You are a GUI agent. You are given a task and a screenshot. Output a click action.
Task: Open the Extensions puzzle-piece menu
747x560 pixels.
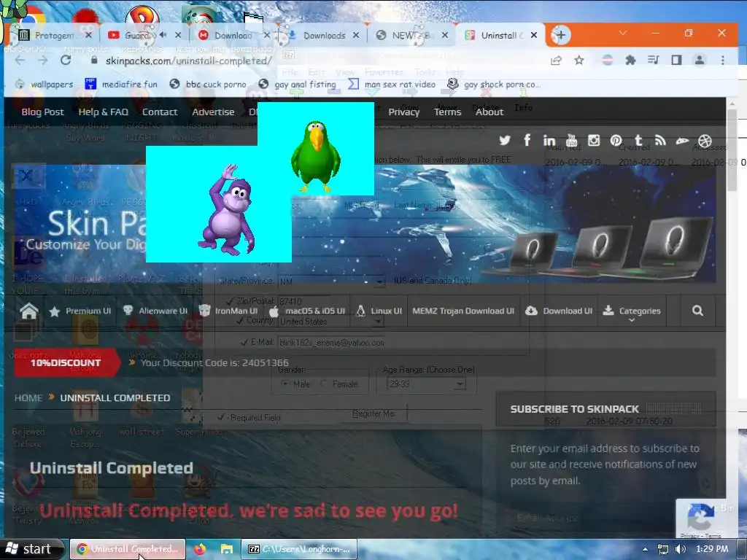(630, 61)
